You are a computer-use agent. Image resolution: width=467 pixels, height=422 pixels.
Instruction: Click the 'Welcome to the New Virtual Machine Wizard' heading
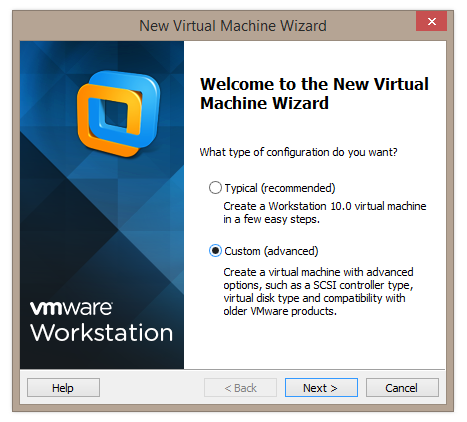click(x=314, y=93)
